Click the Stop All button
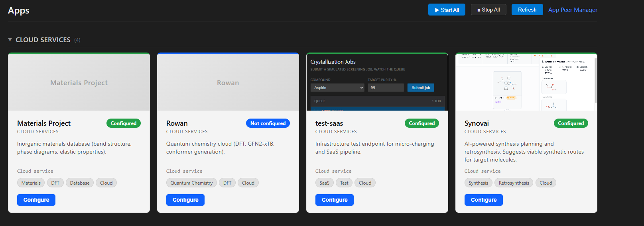This screenshot has width=644, height=226. [488, 10]
